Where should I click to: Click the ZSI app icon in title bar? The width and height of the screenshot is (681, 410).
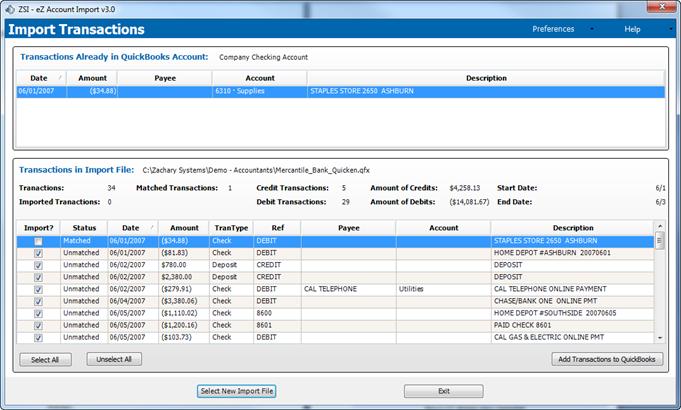coord(9,7)
